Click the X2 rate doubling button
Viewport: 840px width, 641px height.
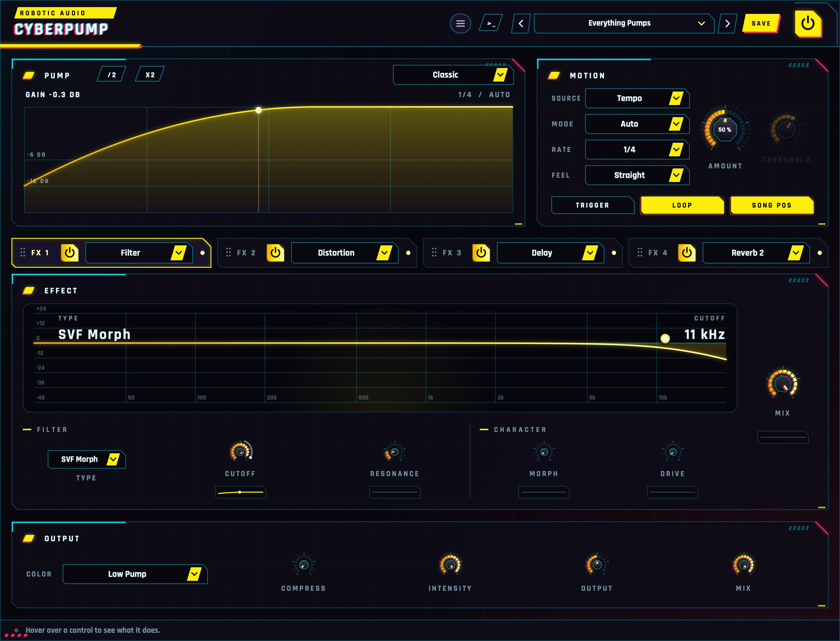(150, 74)
